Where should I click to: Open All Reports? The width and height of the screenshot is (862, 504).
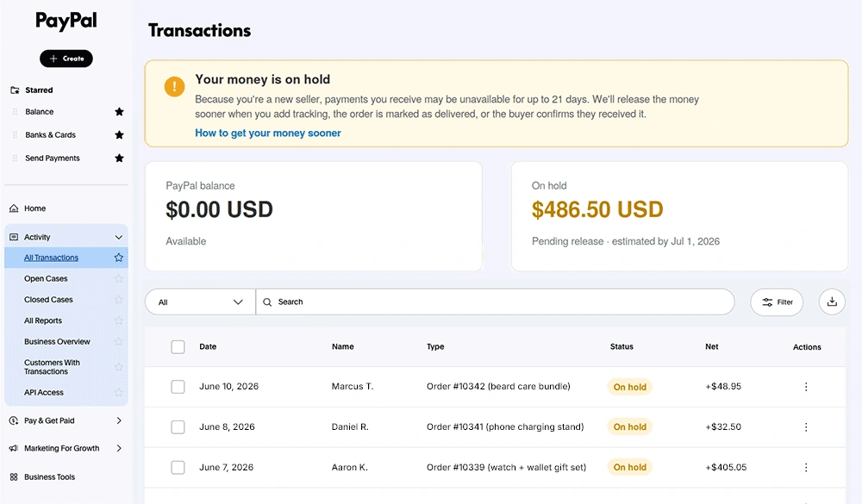click(43, 320)
